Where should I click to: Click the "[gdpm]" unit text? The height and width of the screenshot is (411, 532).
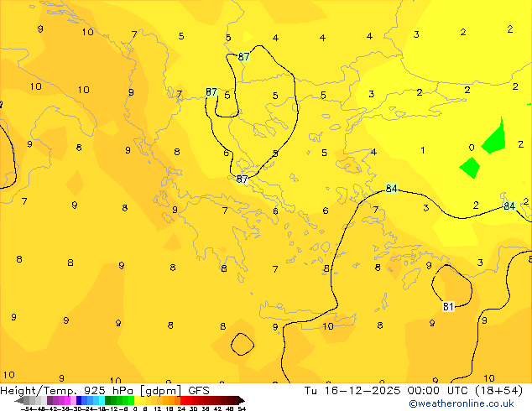click(x=161, y=391)
